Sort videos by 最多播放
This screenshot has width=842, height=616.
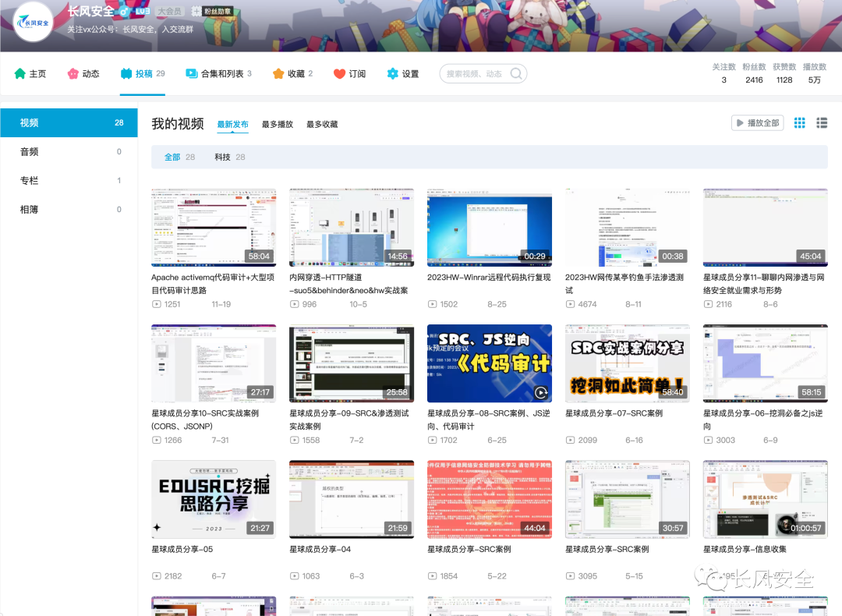click(x=277, y=125)
